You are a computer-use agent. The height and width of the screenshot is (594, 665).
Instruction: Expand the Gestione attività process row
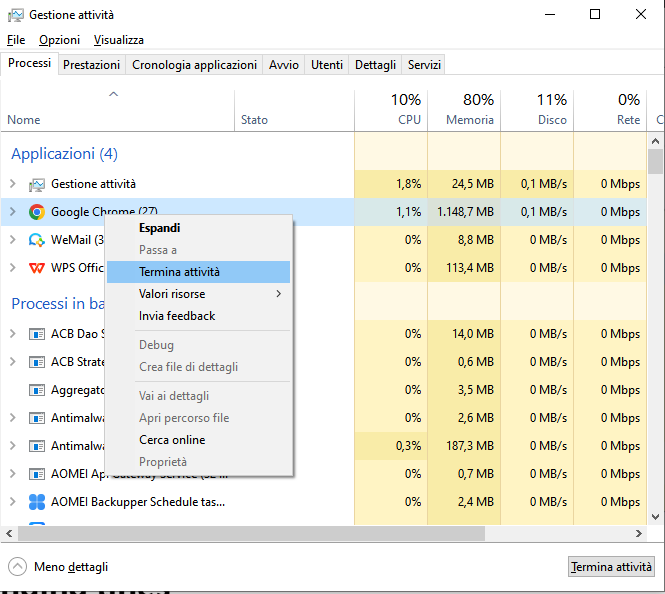[x=12, y=184]
